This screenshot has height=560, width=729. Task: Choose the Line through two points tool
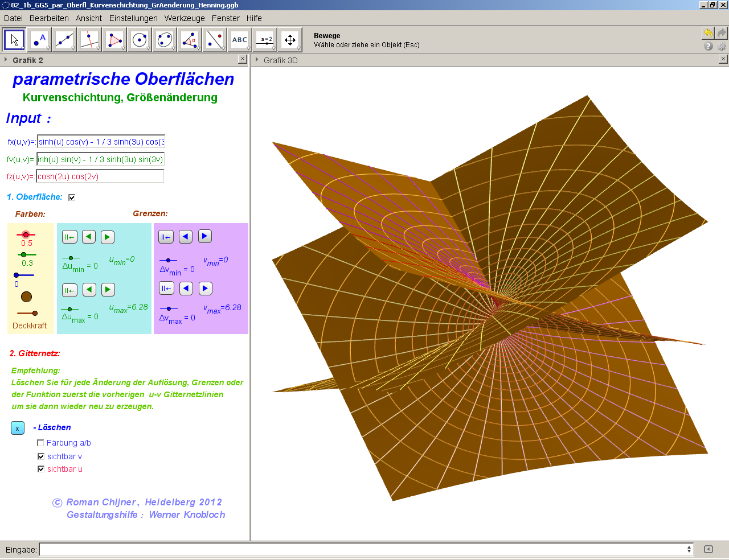tap(64, 40)
